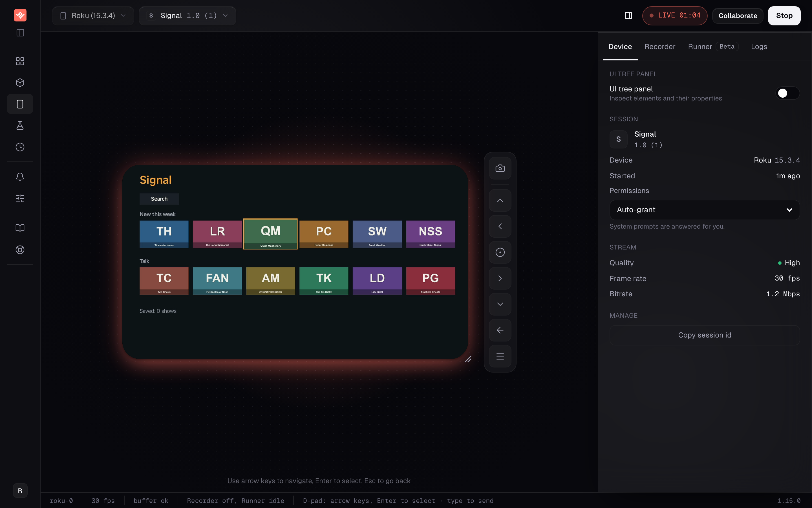Image resolution: width=812 pixels, height=508 pixels.
Task: Click the '30 fps' status bar entry
Action: pyautogui.click(x=103, y=501)
